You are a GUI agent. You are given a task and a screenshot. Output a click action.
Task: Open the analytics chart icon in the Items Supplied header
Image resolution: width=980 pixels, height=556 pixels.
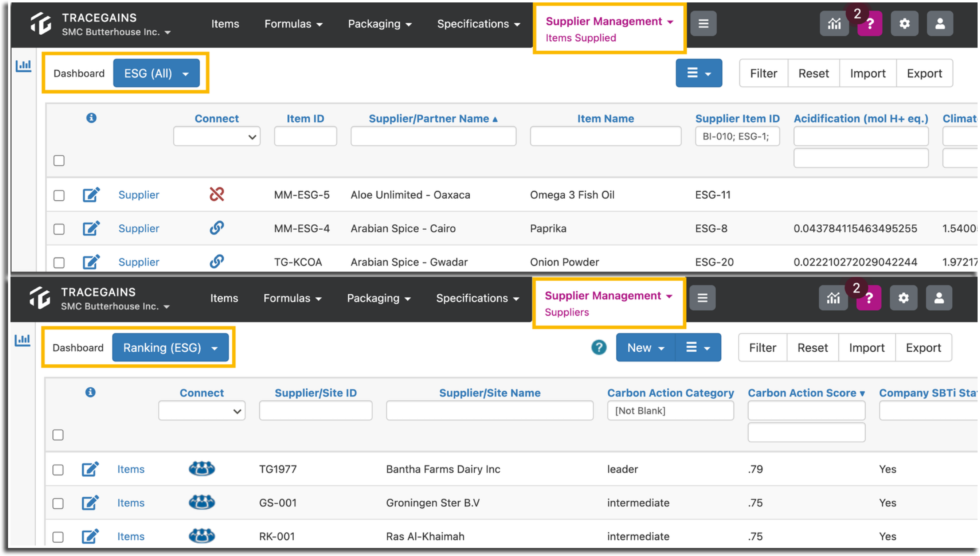[834, 24]
